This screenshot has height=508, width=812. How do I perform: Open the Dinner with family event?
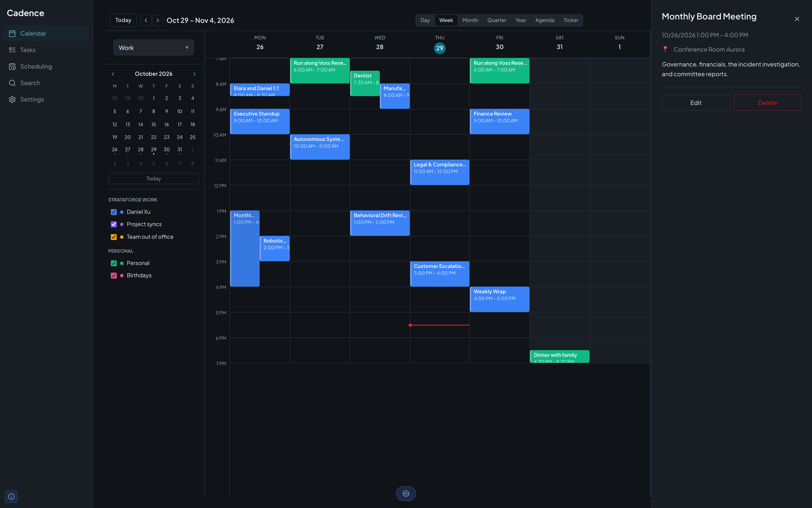tap(560, 357)
